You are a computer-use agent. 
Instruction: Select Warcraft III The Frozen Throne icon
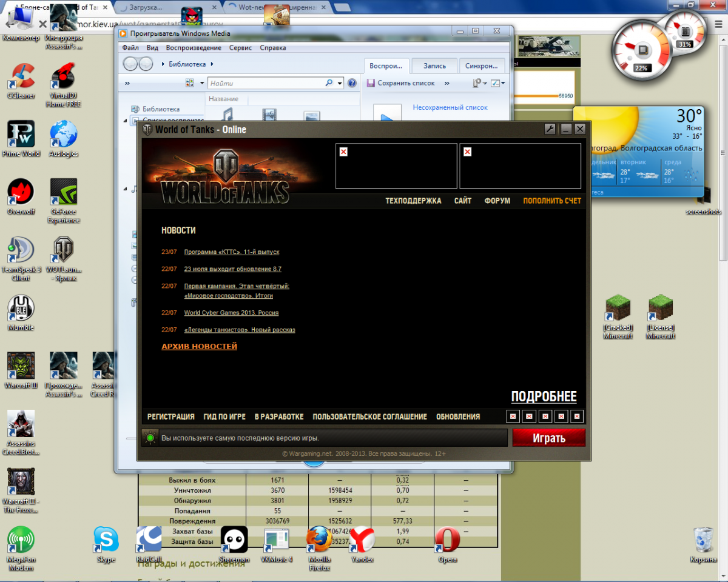point(21,490)
